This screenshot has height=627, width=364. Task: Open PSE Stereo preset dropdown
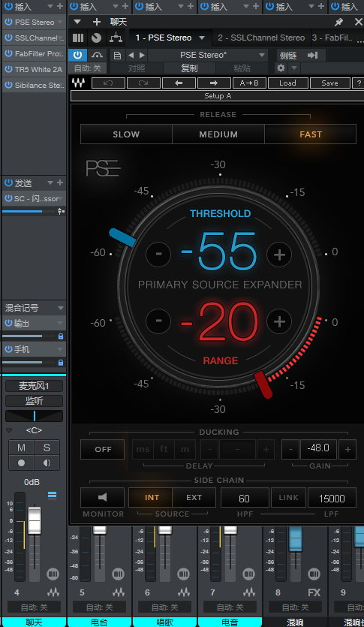pyautogui.click(x=263, y=55)
